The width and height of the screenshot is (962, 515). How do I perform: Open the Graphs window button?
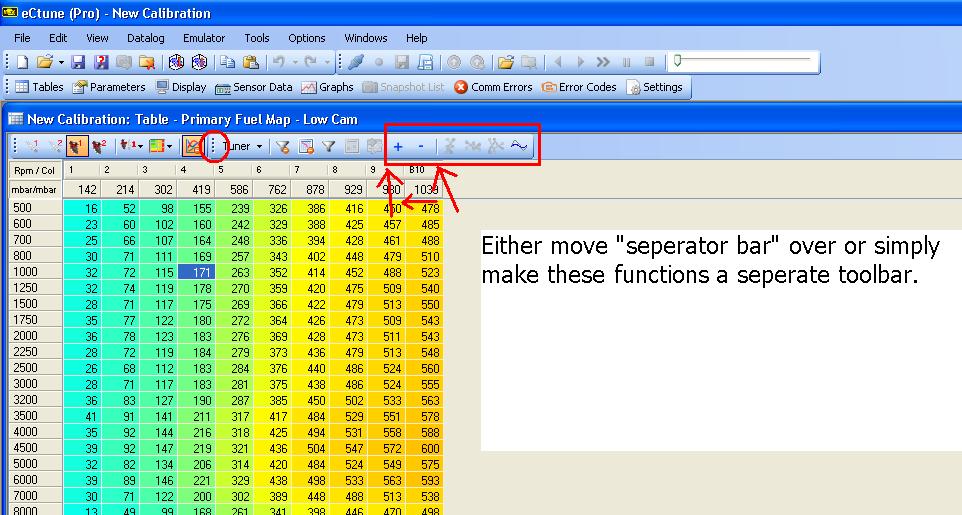[328, 87]
